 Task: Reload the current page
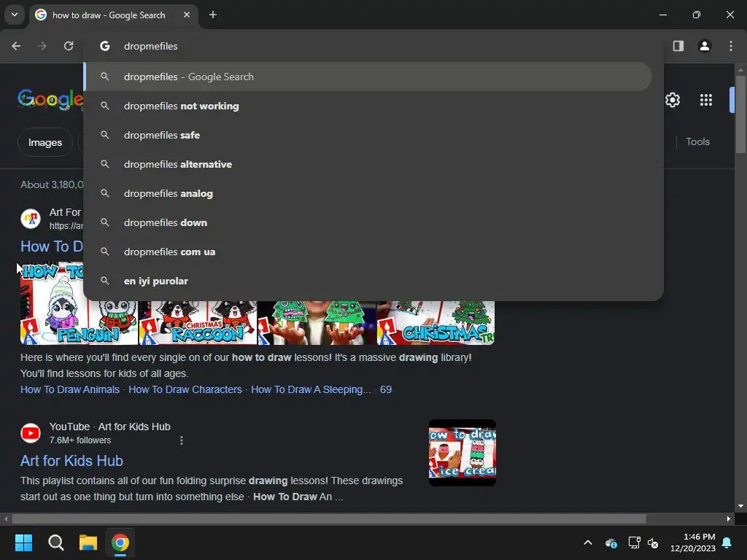pos(69,46)
